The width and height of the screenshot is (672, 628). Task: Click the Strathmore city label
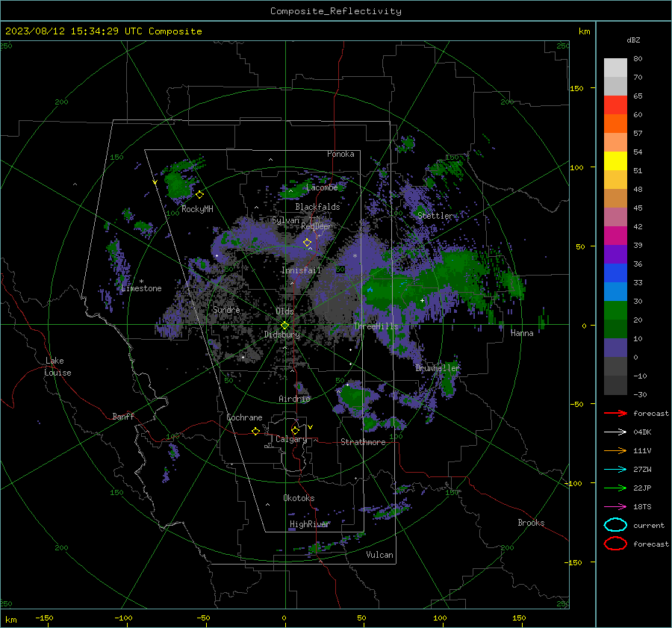click(x=363, y=442)
